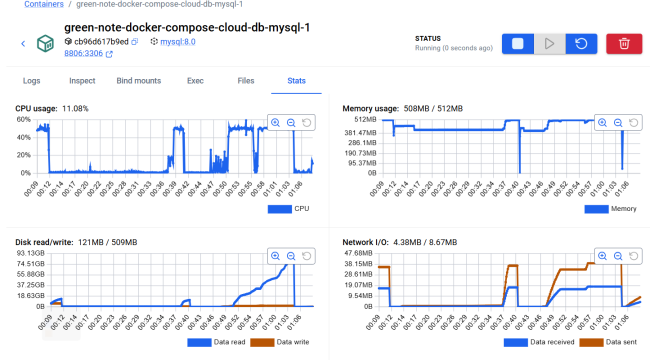Copy container ID cb96d617b9ed
This screenshot has height=360, width=650.
[135, 41]
